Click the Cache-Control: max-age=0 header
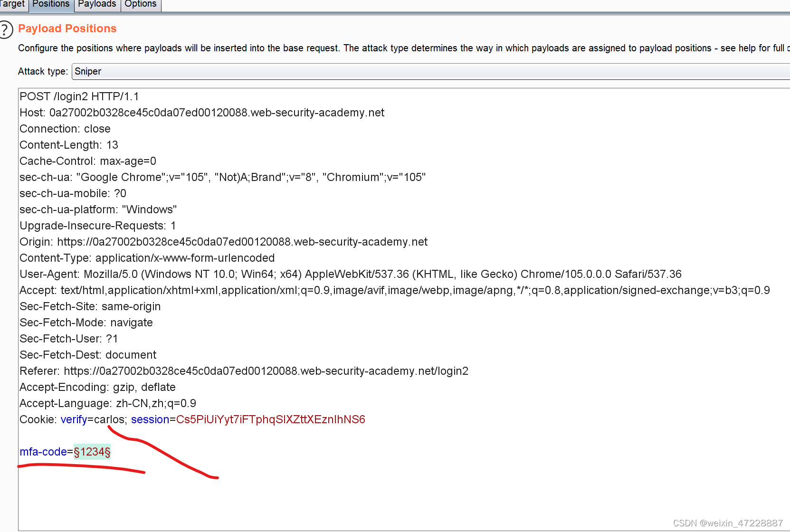Screen dimensions: 790x532 click(x=88, y=161)
